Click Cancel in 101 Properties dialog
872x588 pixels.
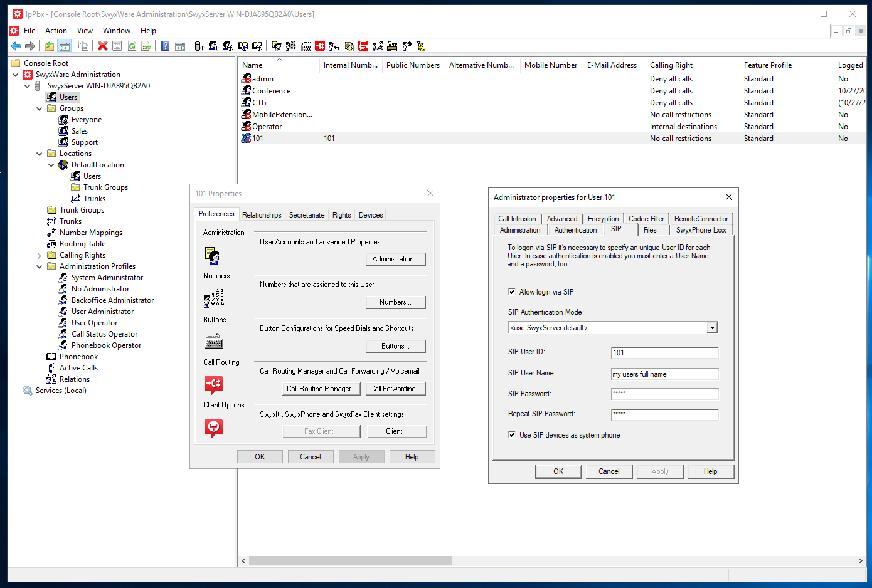point(310,457)
